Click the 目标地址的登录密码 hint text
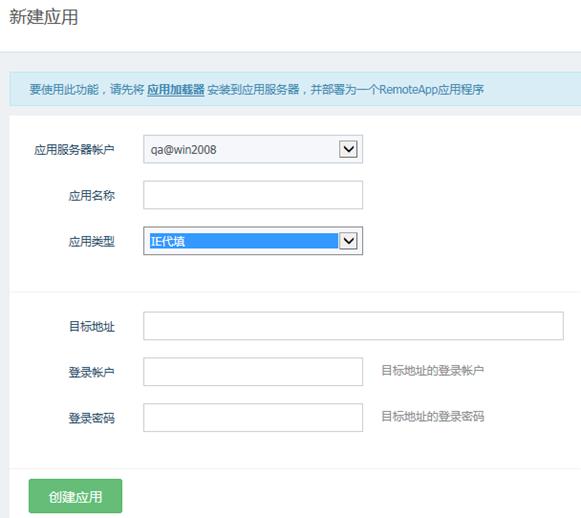Screen dimensions: 581x518 click(432, 416)
